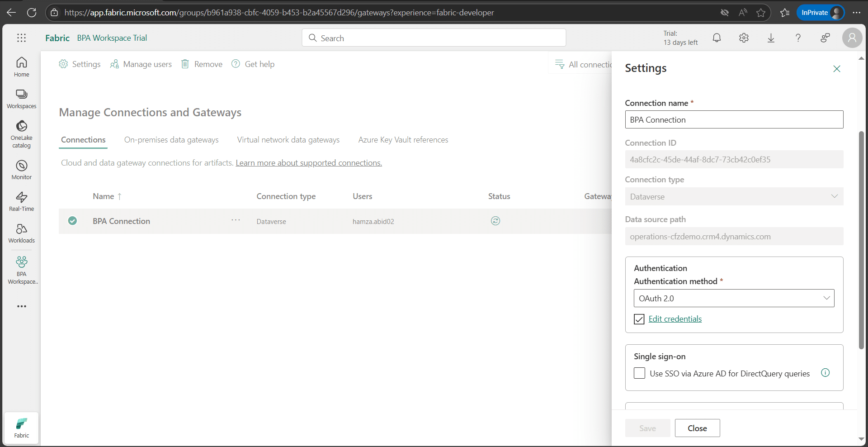Click the notifications bell icon

[x=717, y=38]
